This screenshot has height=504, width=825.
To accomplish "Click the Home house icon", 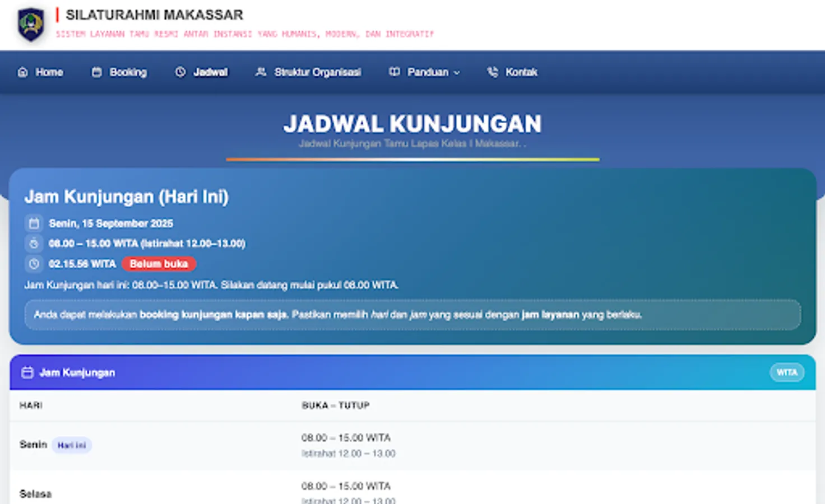I will (x=23, y=72).
